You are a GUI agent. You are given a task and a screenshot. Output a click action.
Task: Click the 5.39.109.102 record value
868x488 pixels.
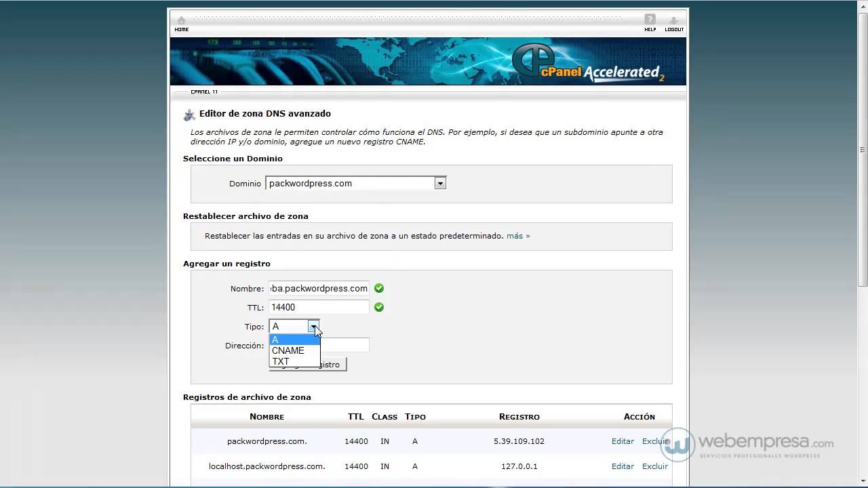[x=519, y=441]
